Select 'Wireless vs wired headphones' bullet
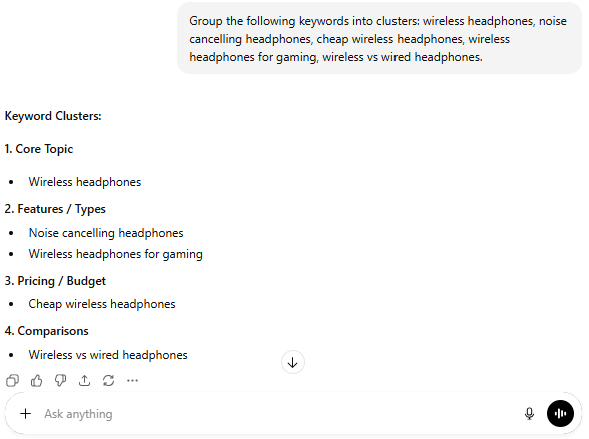Image resolution: width=589 pixels, height=439 pixels. click(x=108, y=355)
